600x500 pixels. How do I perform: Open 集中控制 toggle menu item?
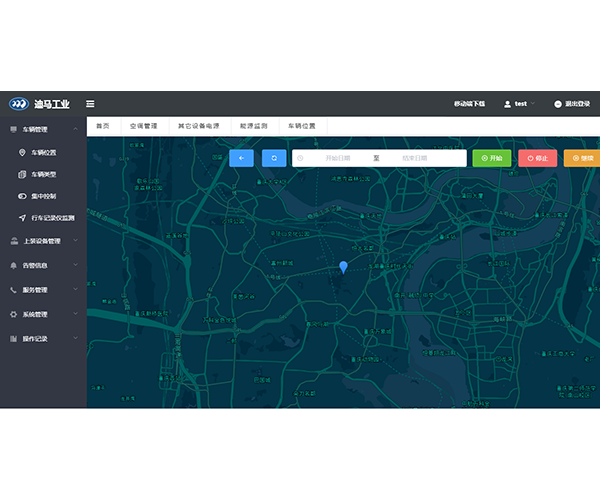43,196
